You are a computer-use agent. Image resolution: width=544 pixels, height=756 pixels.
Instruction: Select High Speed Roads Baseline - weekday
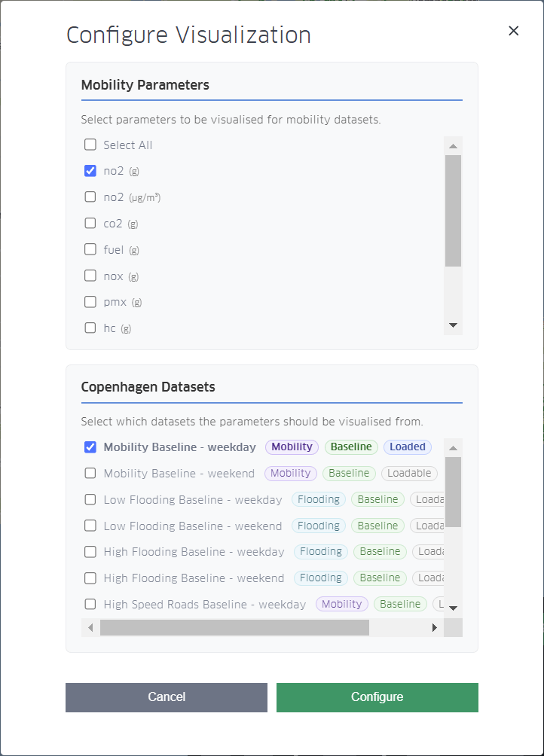[x=90, y=604]
